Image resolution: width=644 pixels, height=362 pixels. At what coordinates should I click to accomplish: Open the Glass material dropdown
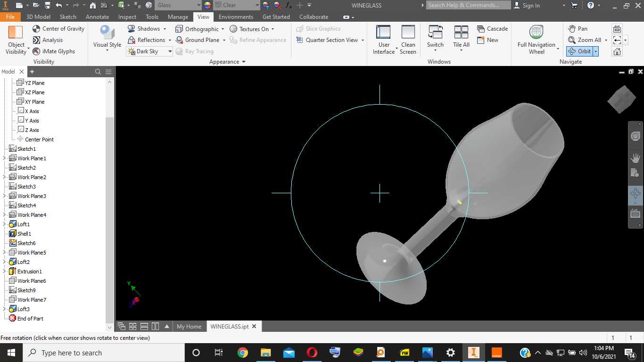[x=179, y=5]
